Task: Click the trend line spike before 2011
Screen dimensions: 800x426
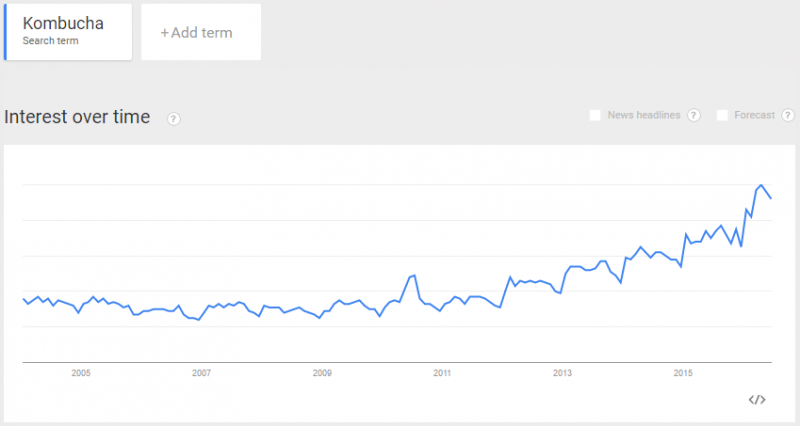Action: tap(412, 275)
